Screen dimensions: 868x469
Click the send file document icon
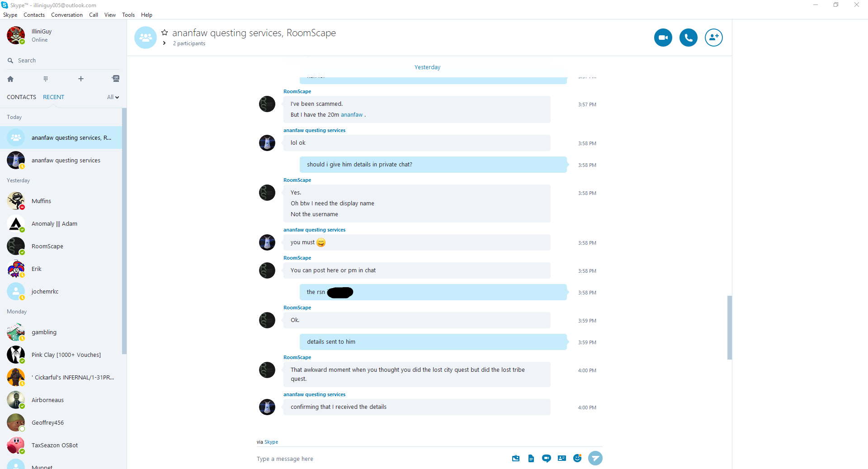[x=531, y=459]
